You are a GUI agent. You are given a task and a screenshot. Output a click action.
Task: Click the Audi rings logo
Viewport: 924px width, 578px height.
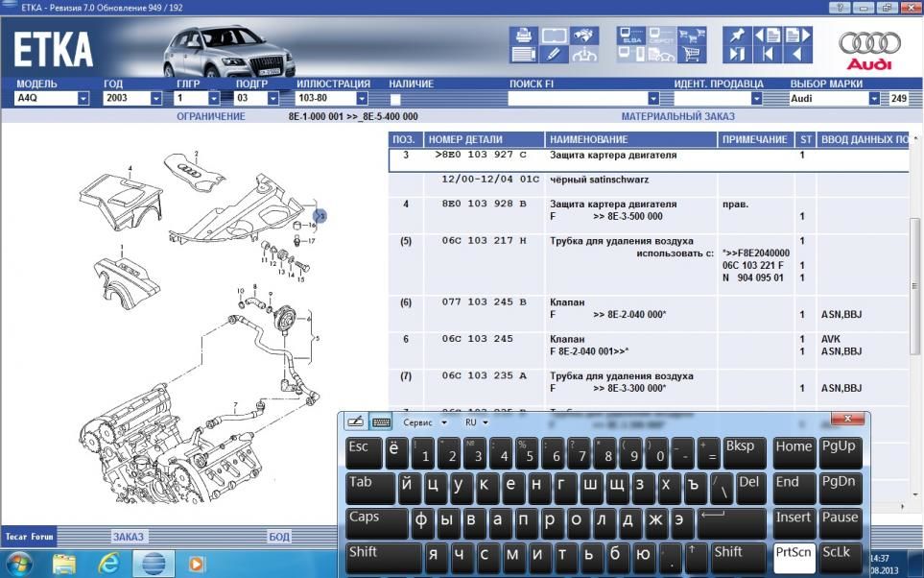869,43
